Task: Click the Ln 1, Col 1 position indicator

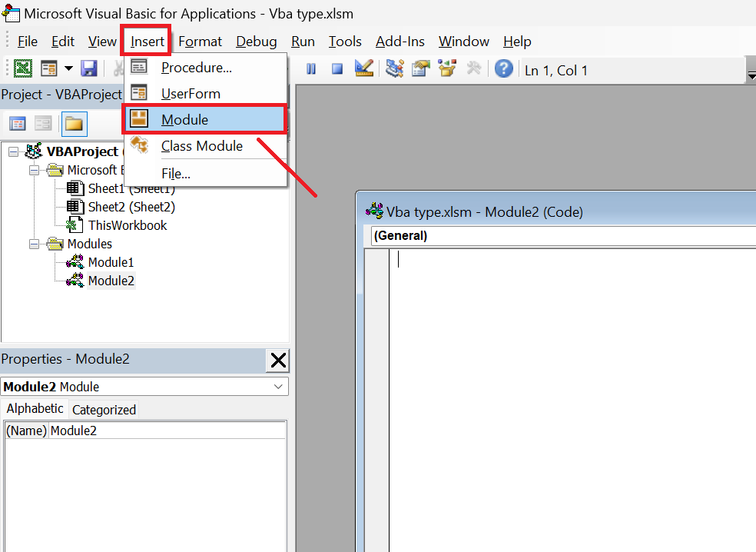Action: pos(556,71)
